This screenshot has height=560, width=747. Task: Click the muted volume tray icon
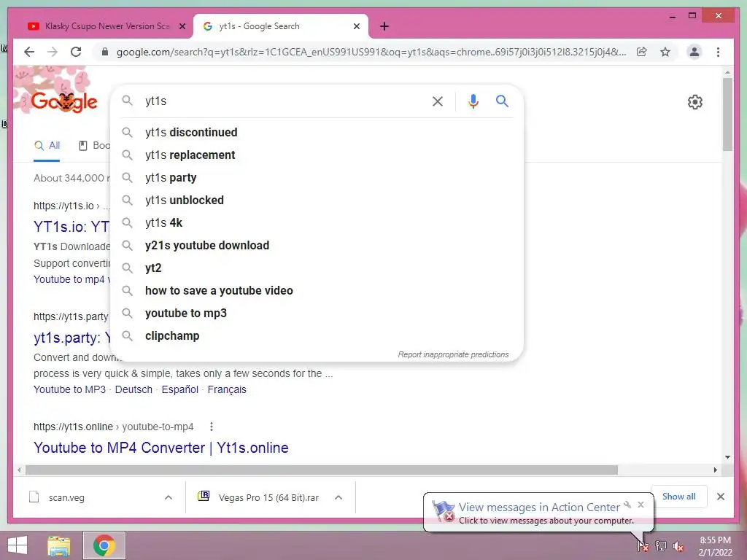678,546
